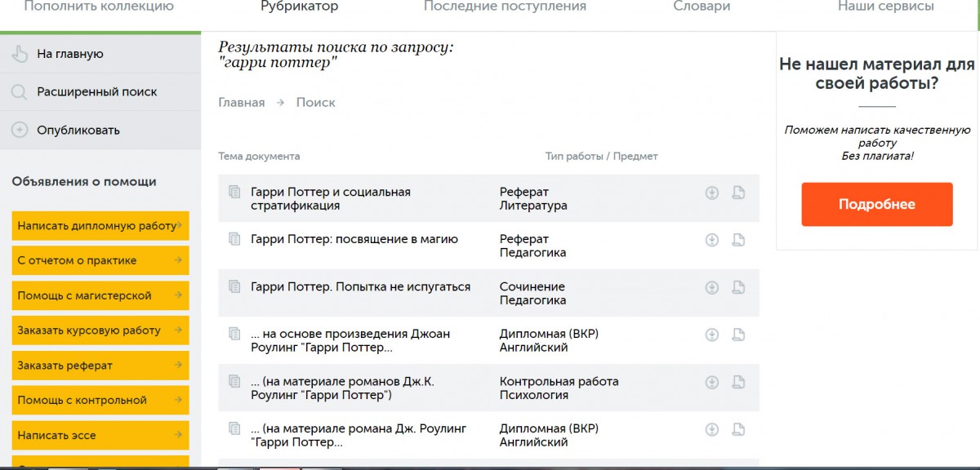Open 'Гарри Поттер. Попытка не испугаться' document title

pyautogui.click(x=361, y=287)
